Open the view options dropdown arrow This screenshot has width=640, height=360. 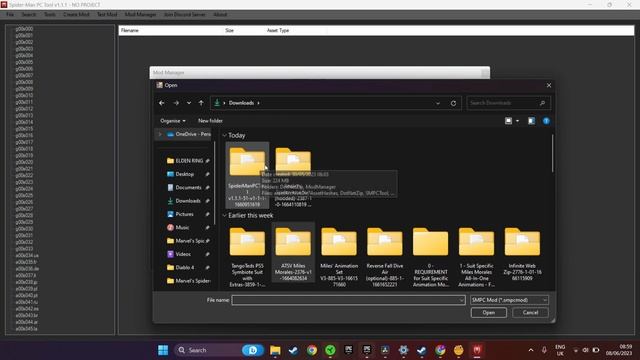click(517, 121)
